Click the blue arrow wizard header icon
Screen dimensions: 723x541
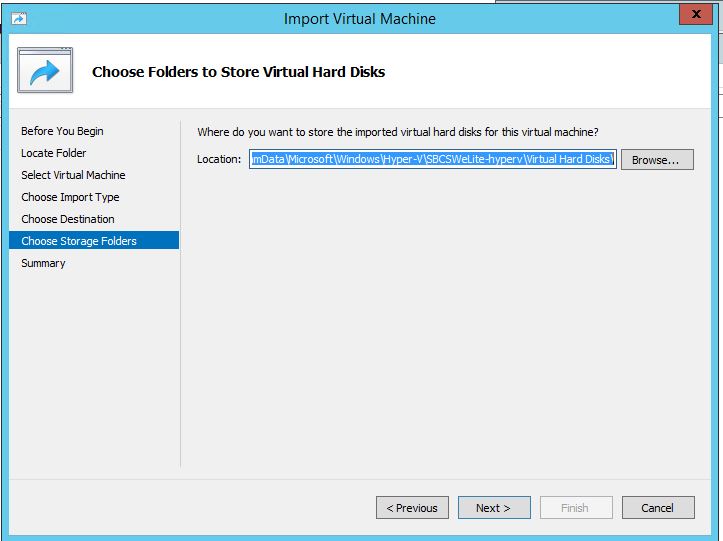click(x=45, y=70)
